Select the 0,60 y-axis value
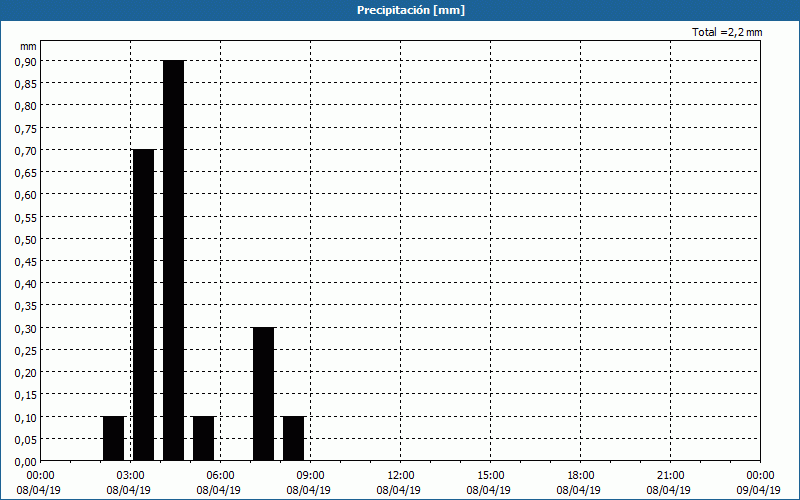Image resolution: width=800 pixels, height=500 pixels. tap(26, 195)
